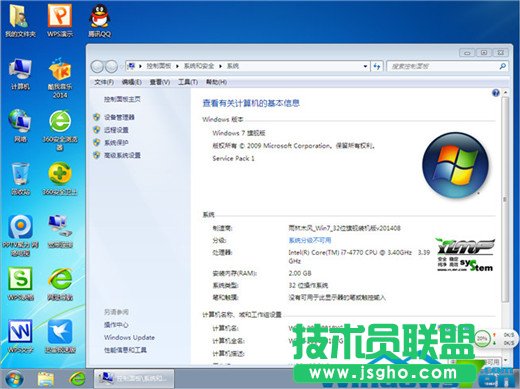Launch the green S WPS表格 desktop icon
Image resolution: width=520 pixels, height=389 pixels.
(20, 283)
